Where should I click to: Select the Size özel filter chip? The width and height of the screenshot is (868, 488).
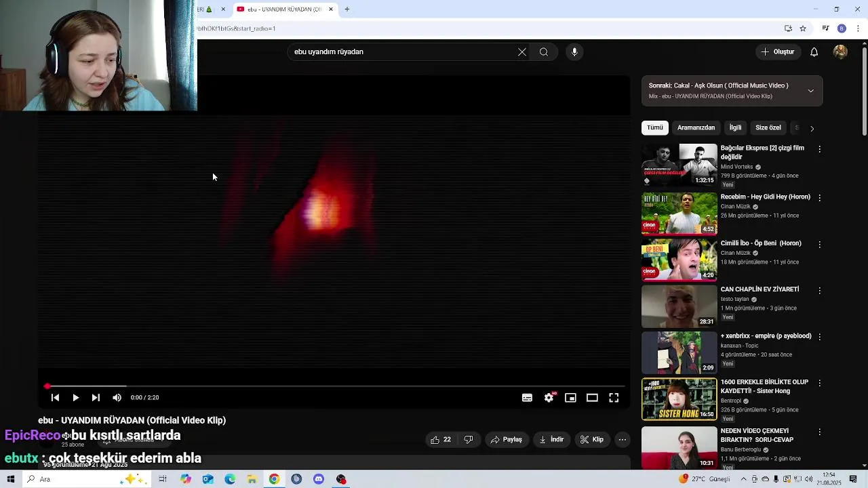click(x=768, y=127)
